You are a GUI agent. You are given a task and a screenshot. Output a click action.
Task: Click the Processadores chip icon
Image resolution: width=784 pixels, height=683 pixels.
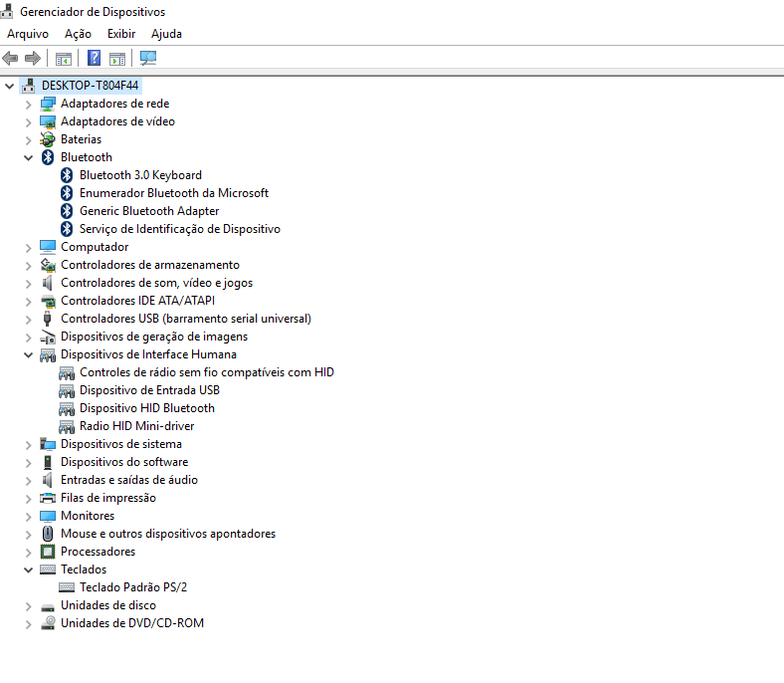[48, 552]
